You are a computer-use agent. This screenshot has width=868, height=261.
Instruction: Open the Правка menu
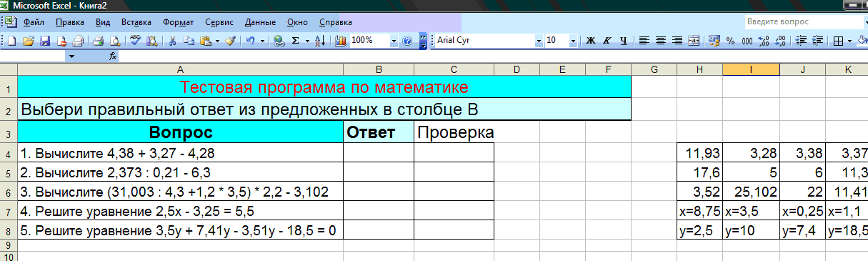coord(69,22)
